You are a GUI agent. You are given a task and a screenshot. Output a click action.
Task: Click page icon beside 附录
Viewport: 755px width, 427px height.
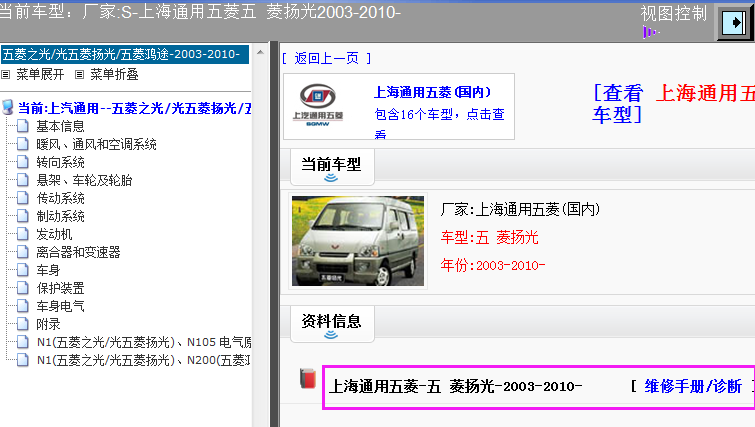pos(23,324)
